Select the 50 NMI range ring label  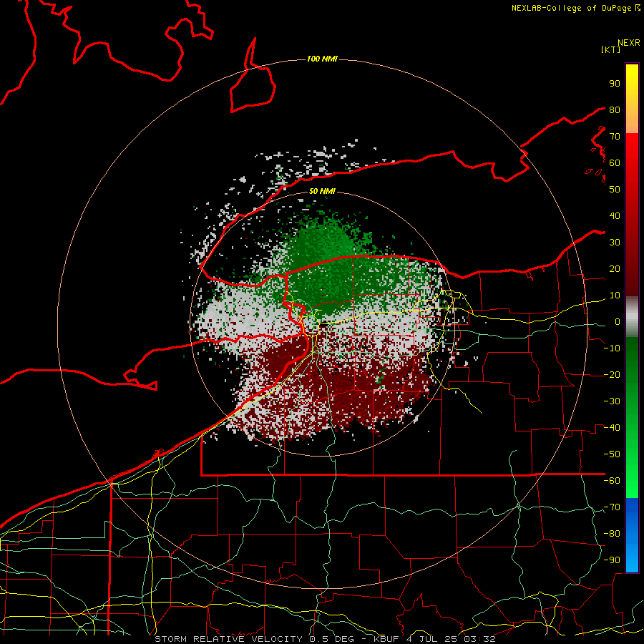coord(322,191)
